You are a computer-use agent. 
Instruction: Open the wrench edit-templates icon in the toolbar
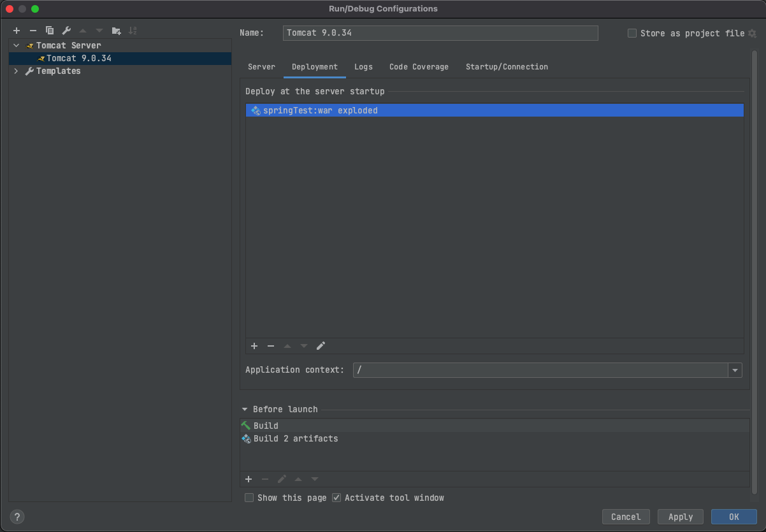click(x=66, y=31)
